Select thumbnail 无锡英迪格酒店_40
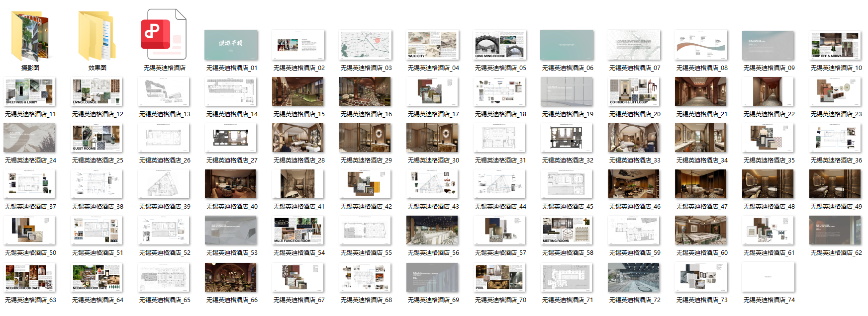 231,184
